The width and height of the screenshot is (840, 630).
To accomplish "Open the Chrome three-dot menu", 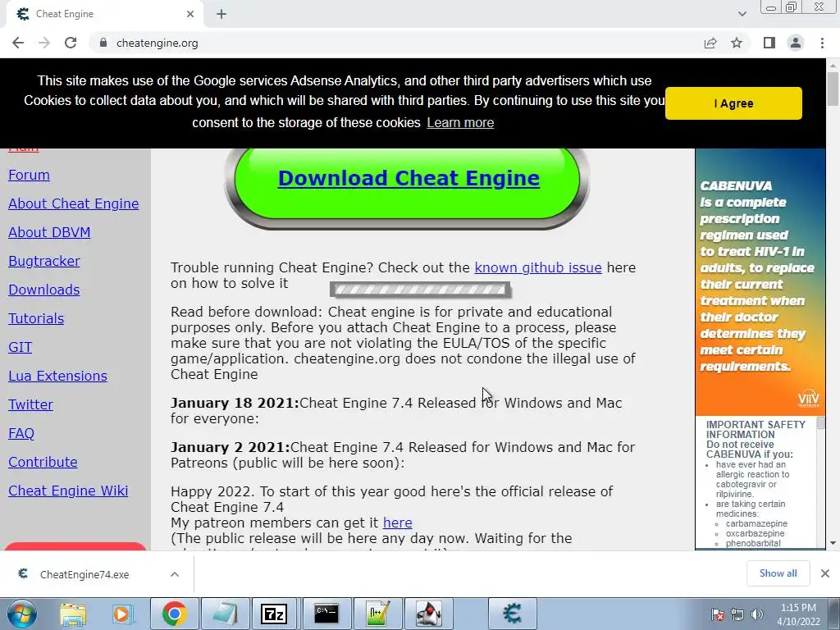I will (x=822, y=43).
